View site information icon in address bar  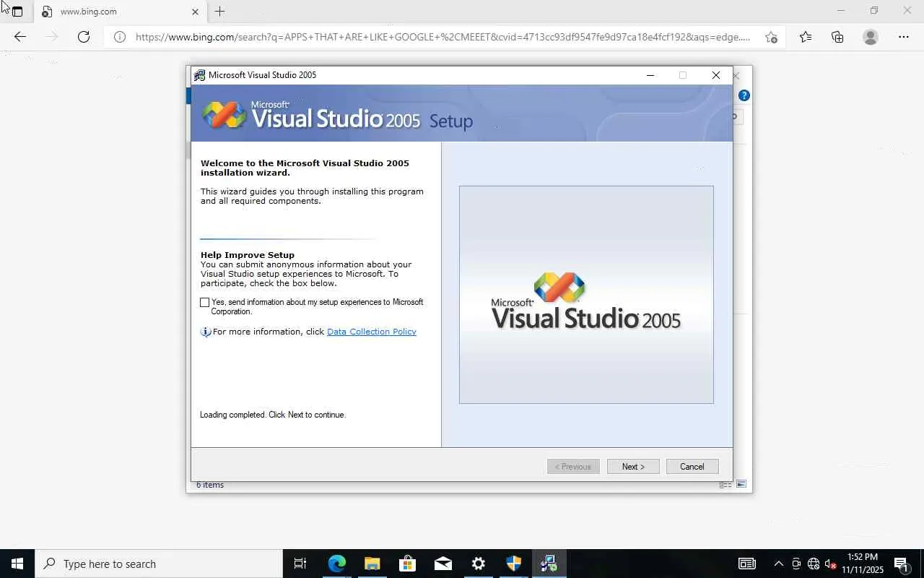pos(120,37)
